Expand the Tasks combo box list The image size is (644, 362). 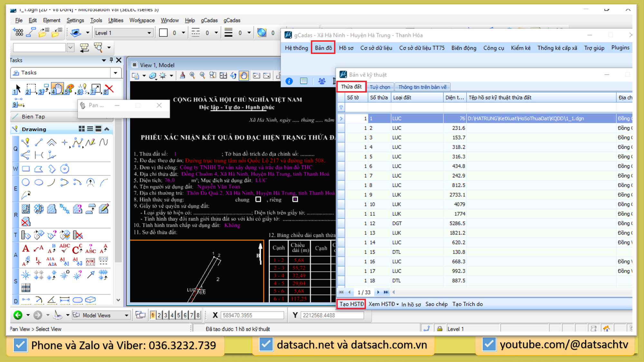coord(115,73)
